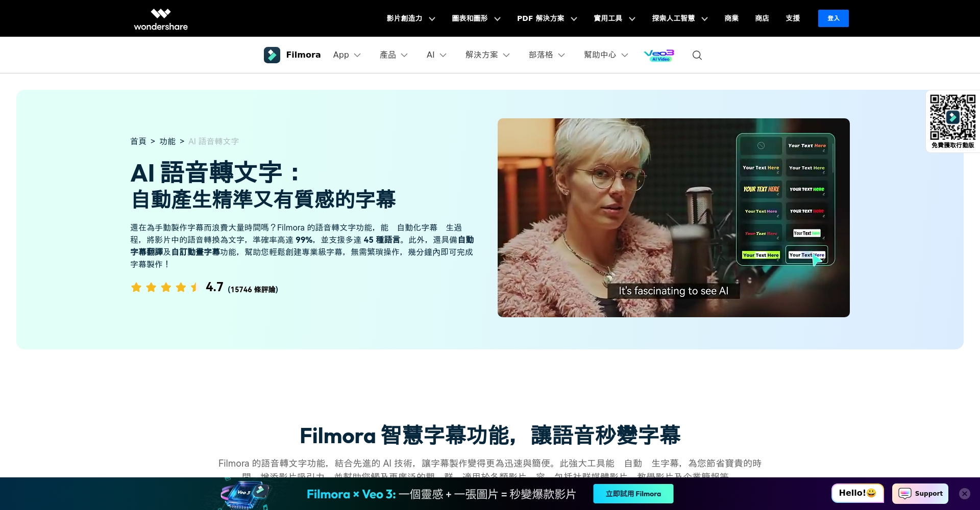
Task: Click the 4.7 rating score
Action: pos(214,287)
